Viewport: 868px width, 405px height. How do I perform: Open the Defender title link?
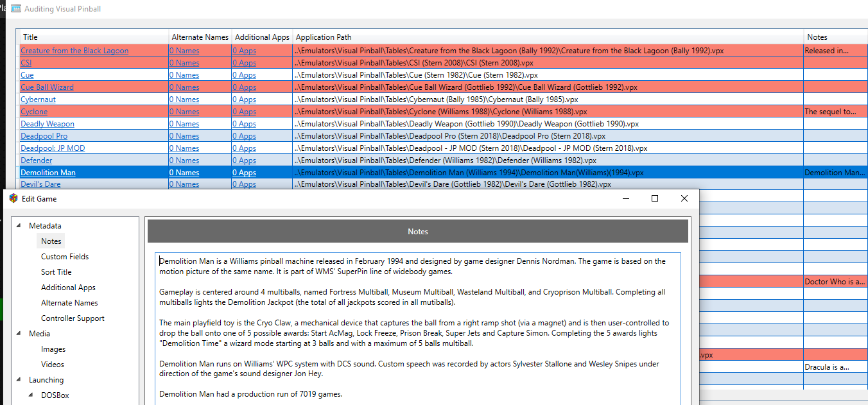pos(37,160)
